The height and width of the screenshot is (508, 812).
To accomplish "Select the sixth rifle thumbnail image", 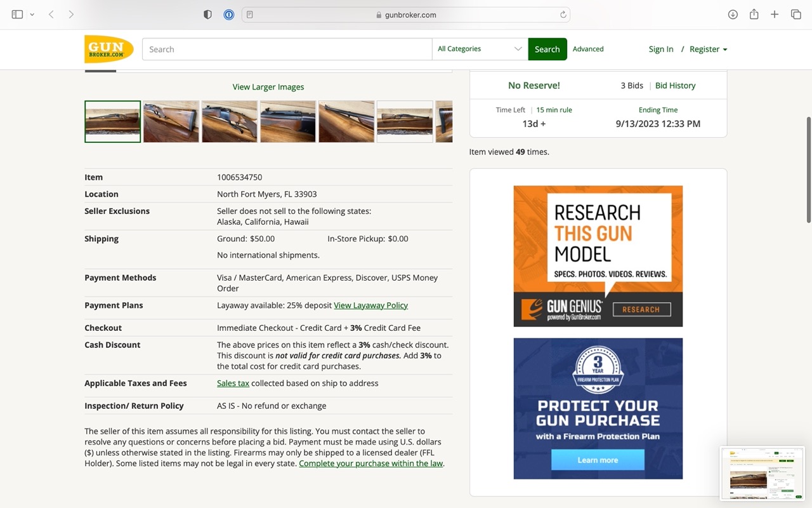I will [x=405, y=121].
